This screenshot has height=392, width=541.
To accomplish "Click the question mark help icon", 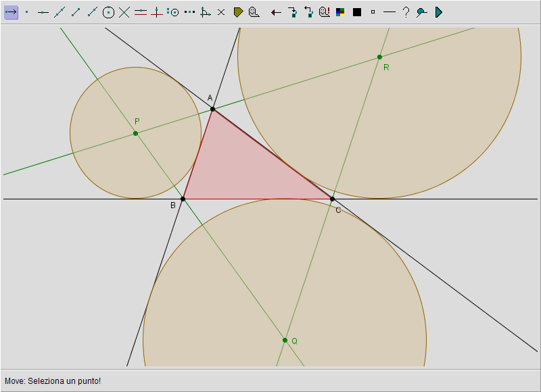I will tap(406, 12).
